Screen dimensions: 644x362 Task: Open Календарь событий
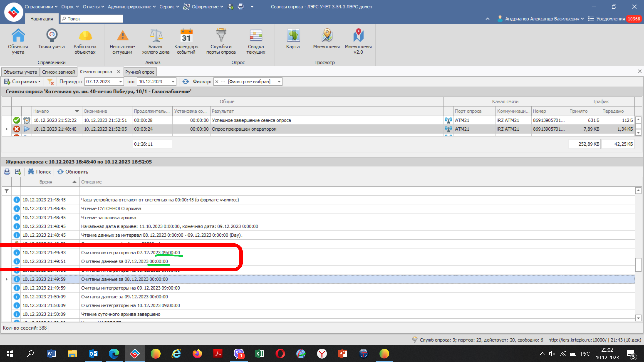point(186,42)
